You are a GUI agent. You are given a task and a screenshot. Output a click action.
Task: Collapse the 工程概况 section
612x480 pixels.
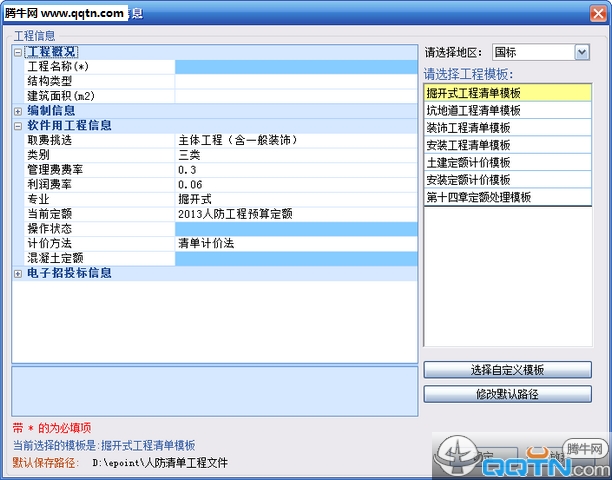click(18, 52)
